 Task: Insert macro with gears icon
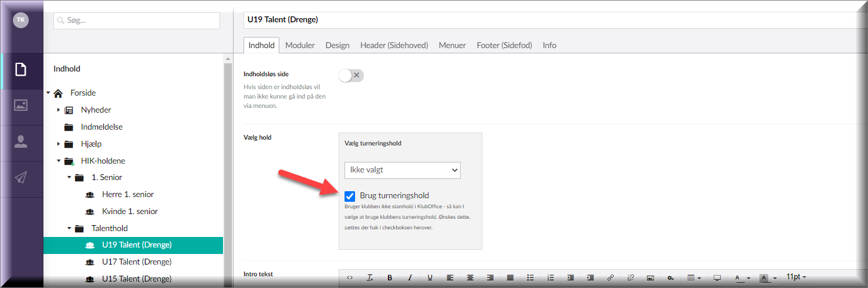tap(670, 277)
